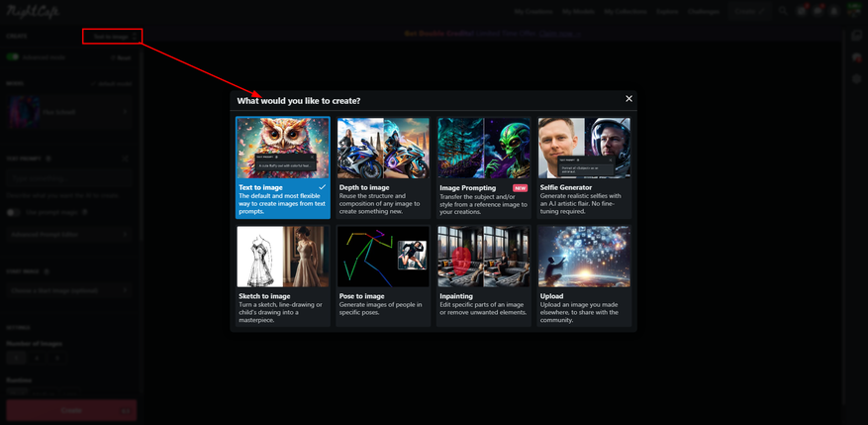Click the Claim now link in the promo banner

pyautogui.click(x=557, y=34)
